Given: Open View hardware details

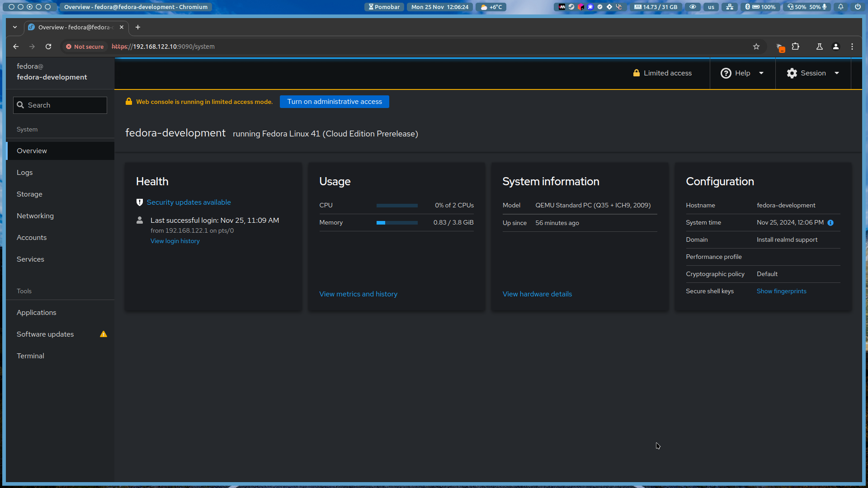Looking at the screenshot, I should (x=537, y=294).
